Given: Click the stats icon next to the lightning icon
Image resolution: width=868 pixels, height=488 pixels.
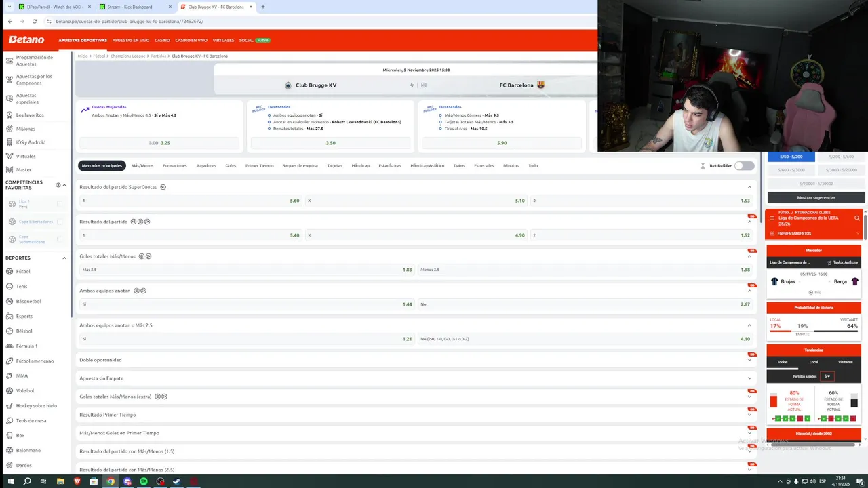Looking at the screenshot, I should coord(424,85).
